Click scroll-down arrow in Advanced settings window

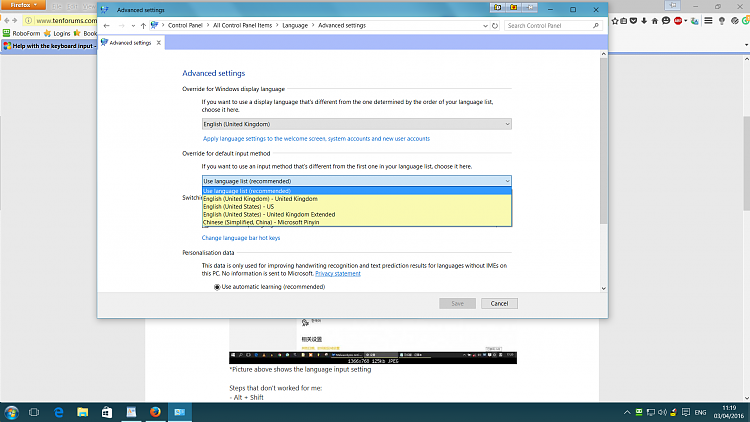click(x=603, y=288)
